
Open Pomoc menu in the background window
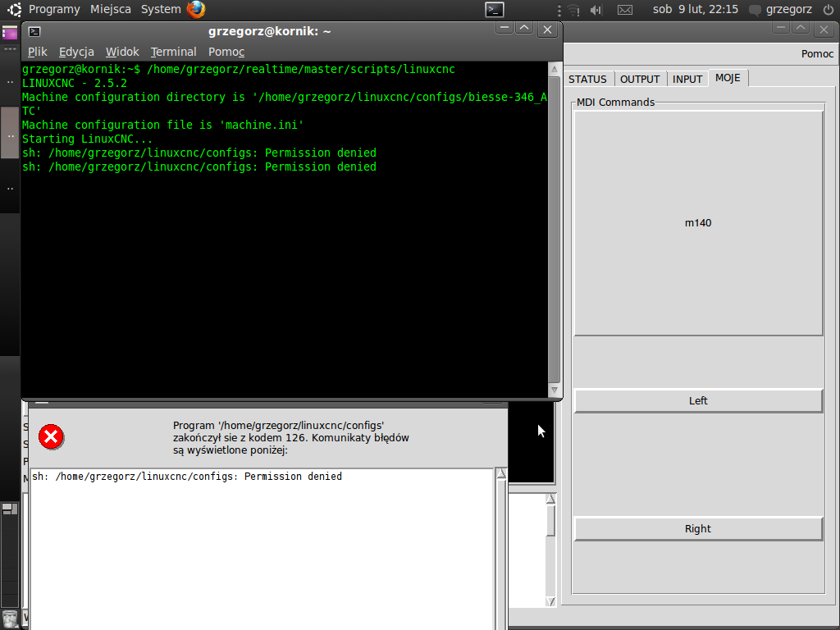pyautogui.click(x=817, y=53)
